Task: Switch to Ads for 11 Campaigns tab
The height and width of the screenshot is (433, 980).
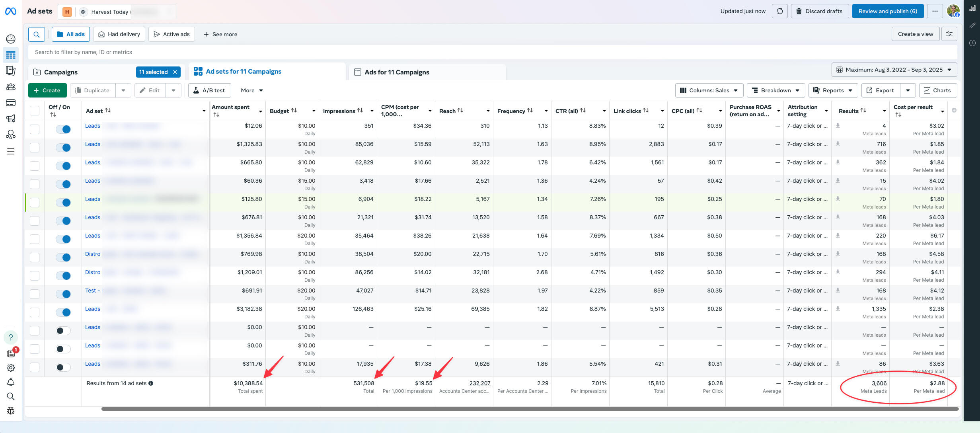Action: (397, 72)
